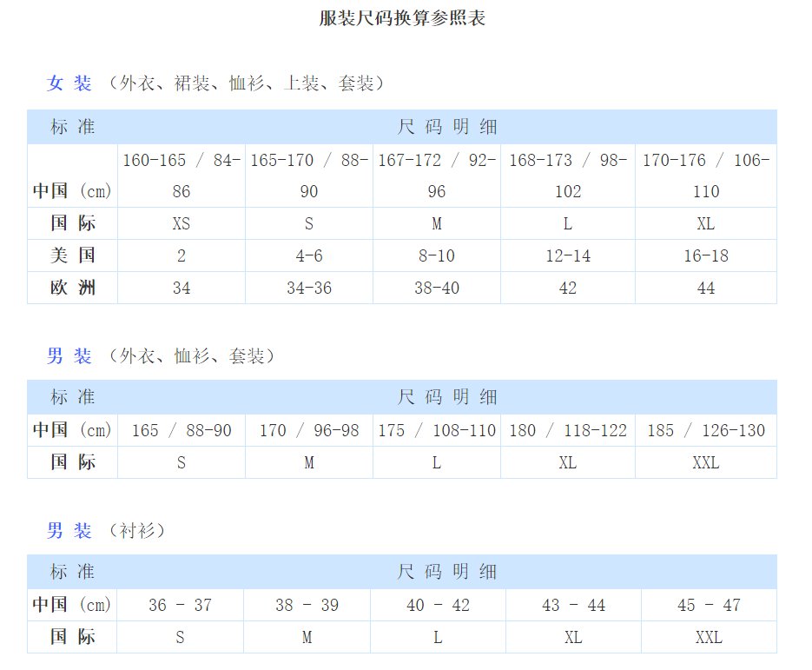Select the 34 cell in the 欧洲 row
Viewport: 812px width, 670px height.
pyautogui.click(x=181, y=288)
